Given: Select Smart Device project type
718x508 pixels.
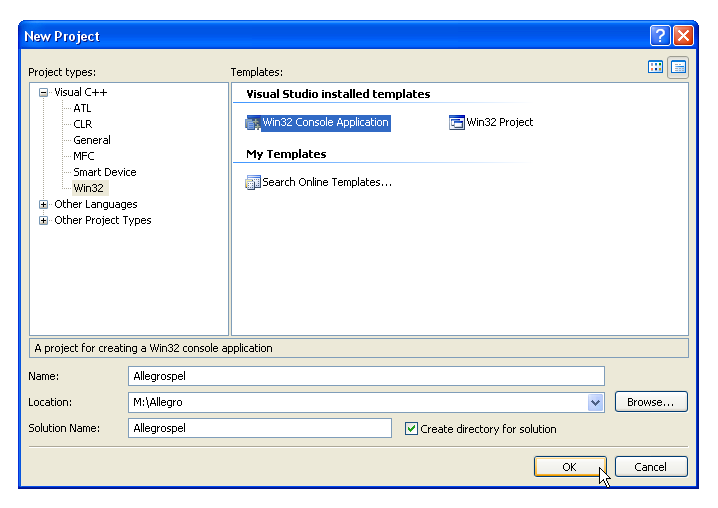Looking at the screenshot, I should (x=105, y=172).
